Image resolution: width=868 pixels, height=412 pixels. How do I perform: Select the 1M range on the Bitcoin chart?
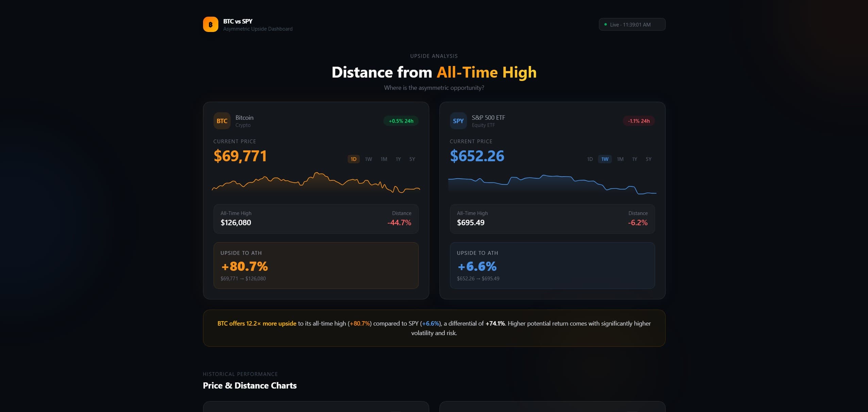tap(383, 159)
